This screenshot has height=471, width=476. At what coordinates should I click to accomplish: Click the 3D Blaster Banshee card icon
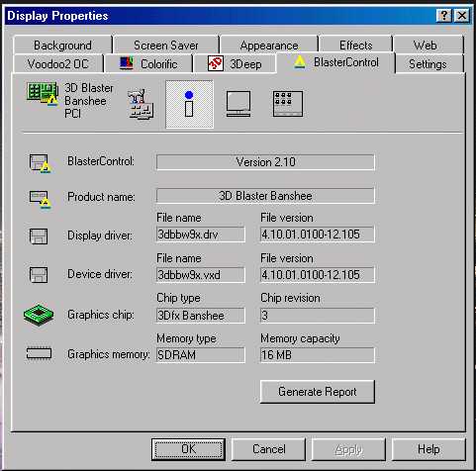click(43, 94)
